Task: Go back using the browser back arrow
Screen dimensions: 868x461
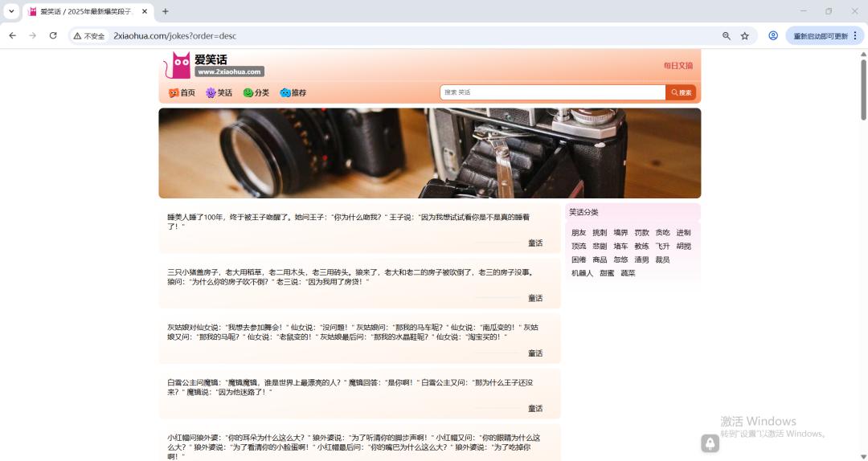Action: pos(12,35)
